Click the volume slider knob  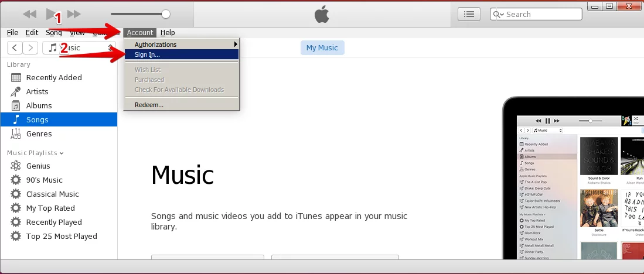coord(165,15)
